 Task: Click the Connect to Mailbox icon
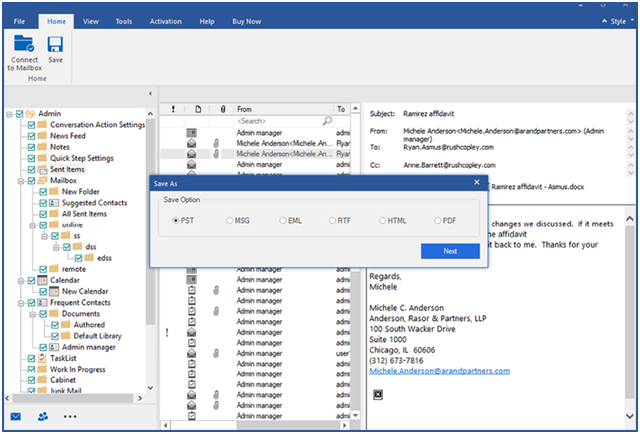[x=24, y=44]
